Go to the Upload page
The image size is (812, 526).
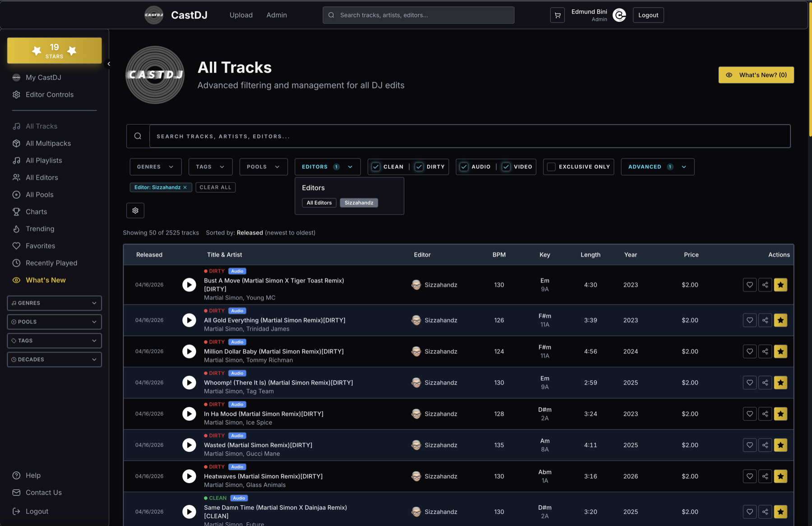(x=241, y=15)
